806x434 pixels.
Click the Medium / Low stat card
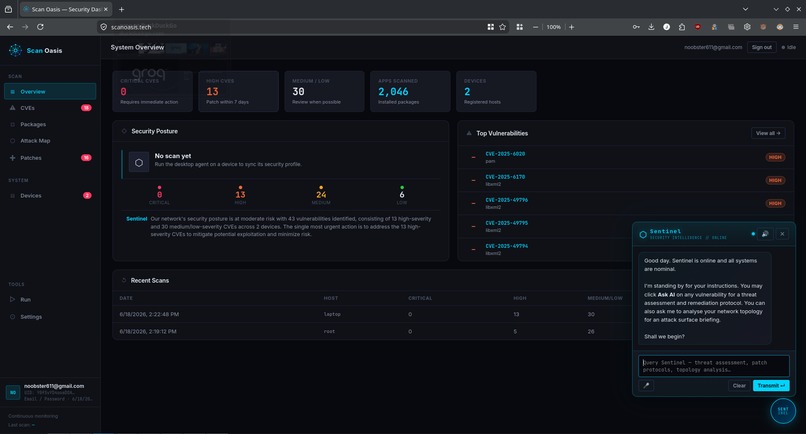coord(324,91)
